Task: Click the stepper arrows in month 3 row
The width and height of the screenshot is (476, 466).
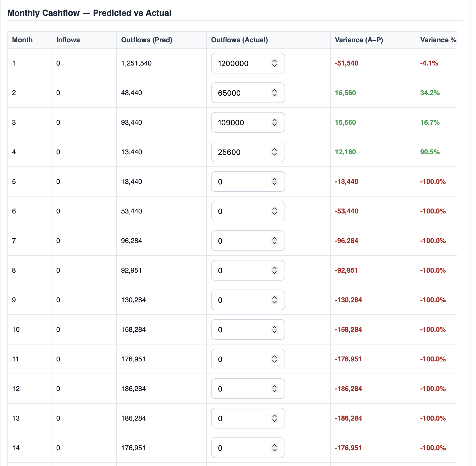Action: (274, 122)
